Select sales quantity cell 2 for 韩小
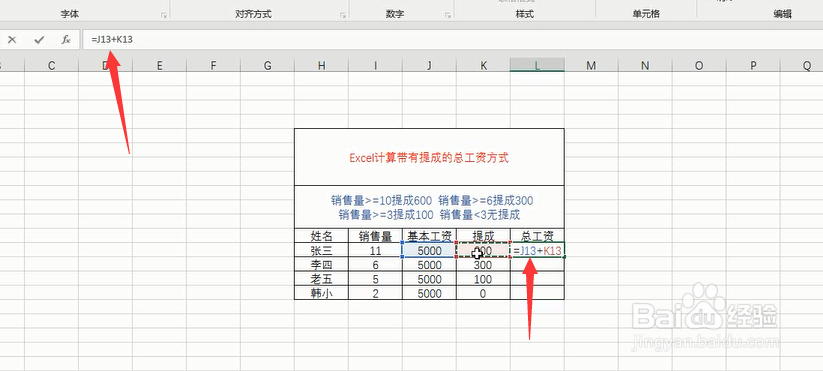The width and height of the screenshot is (823, 371). (375, 293)
